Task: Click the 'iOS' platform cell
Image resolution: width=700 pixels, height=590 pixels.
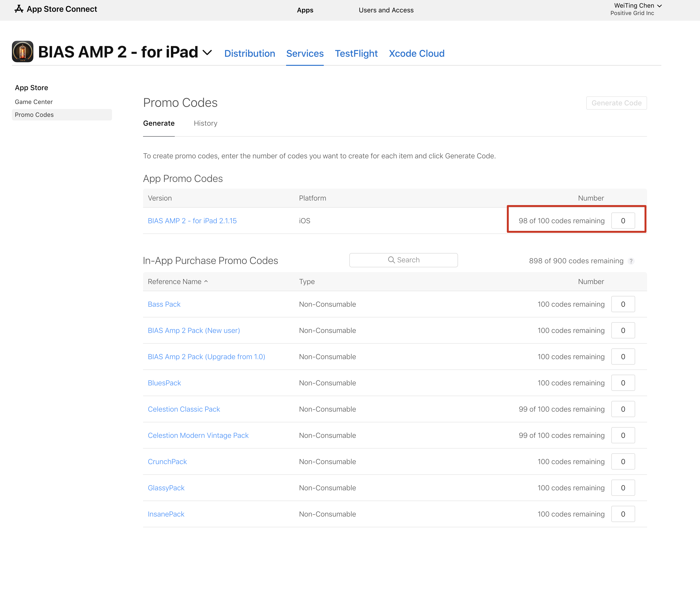Action: click(304, 221)
